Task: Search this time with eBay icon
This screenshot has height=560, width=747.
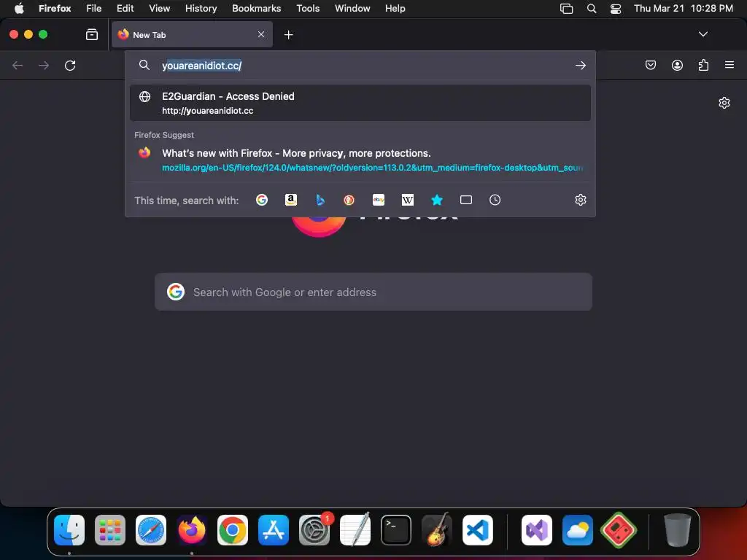Action: tap(379, 200)
